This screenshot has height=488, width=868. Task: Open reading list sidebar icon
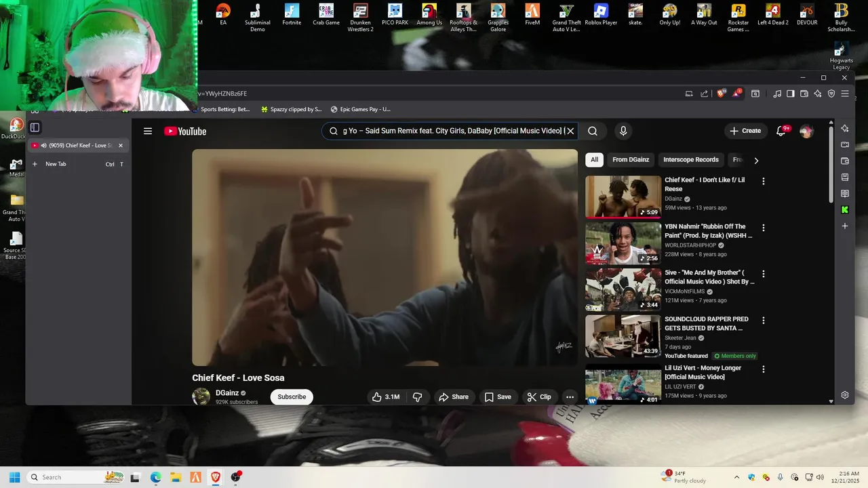pos(845,193)
